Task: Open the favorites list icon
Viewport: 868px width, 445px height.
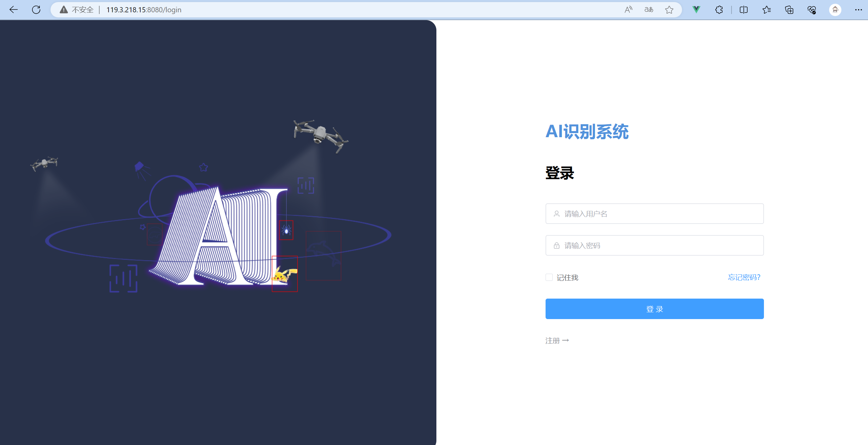Action: coord(766,10)
